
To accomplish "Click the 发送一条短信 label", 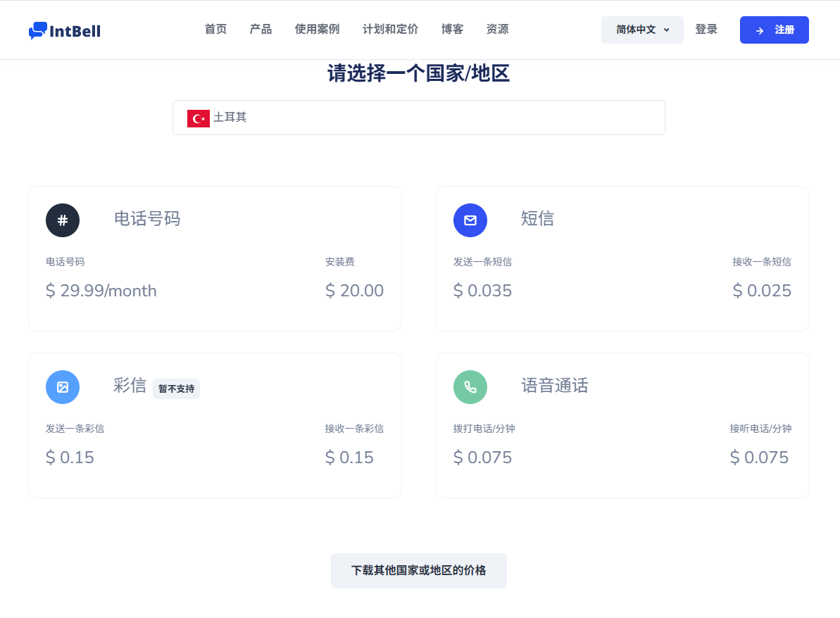I will [x=482, y=262].
